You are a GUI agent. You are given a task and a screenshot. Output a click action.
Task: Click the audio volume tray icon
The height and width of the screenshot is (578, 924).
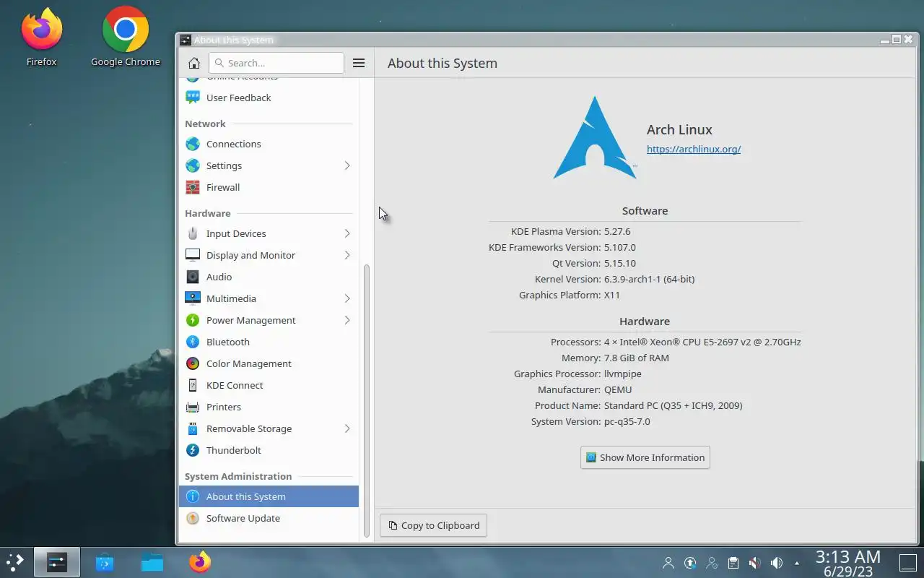[777, 563]
